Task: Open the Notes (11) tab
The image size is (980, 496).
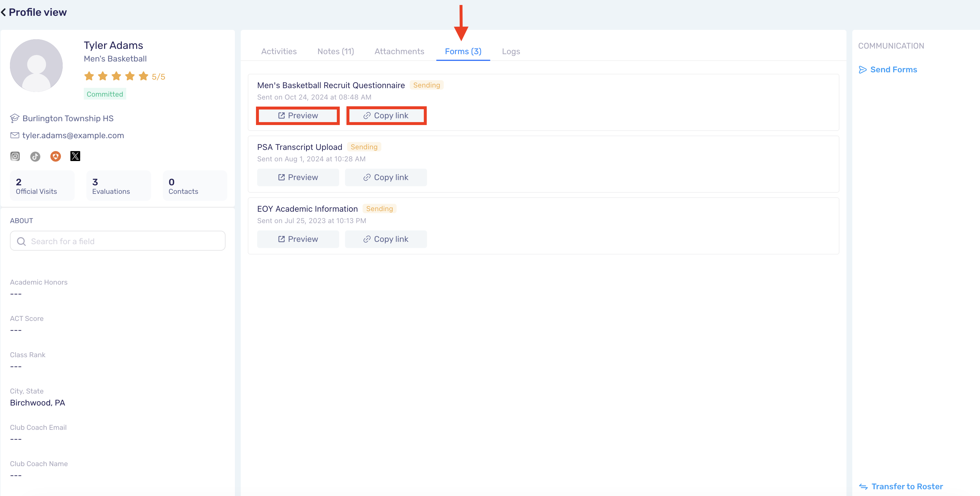Action: [336, 51]
